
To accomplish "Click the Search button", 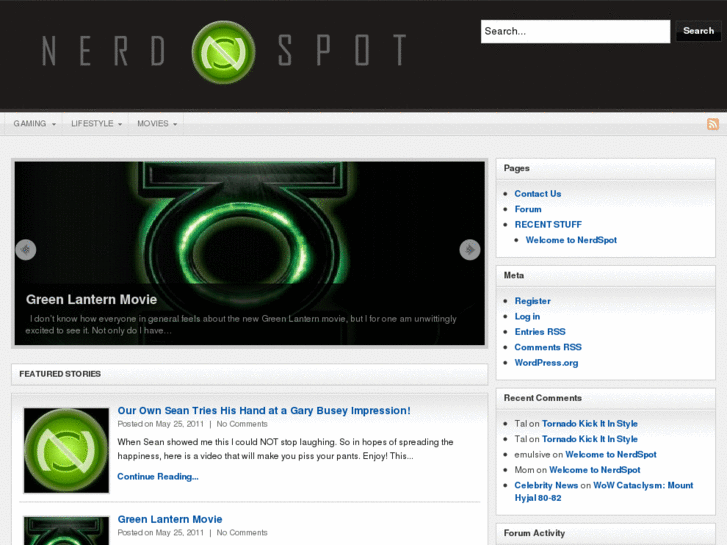I will (698, 31).
